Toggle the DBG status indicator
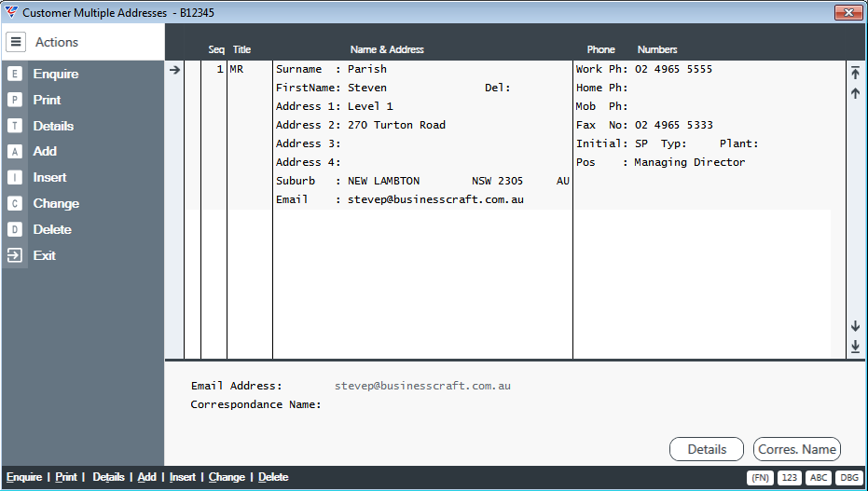The height and width of the screenshot is (491, 868). (848, 478)
